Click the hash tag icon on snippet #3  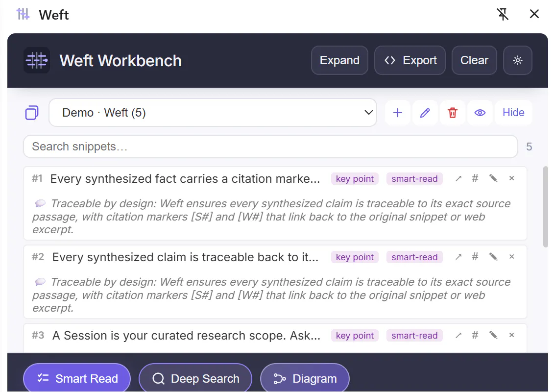[x=475, y=336]
